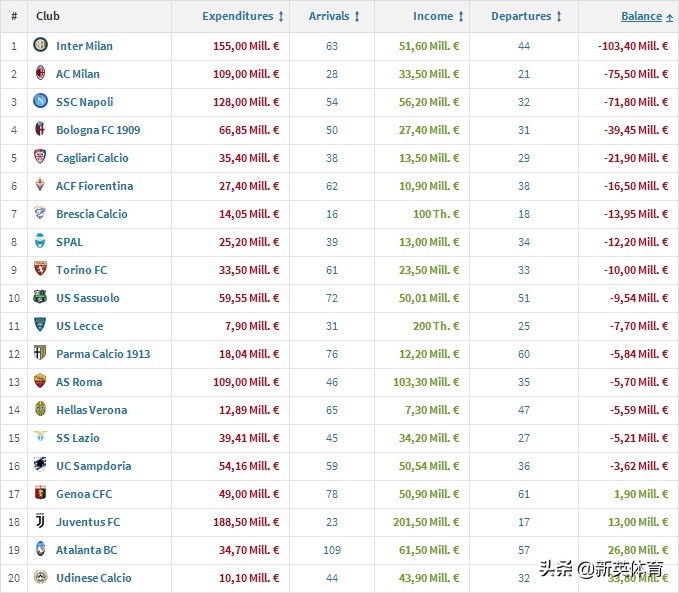Open the US Sassuolo club link

coord(87,298)
